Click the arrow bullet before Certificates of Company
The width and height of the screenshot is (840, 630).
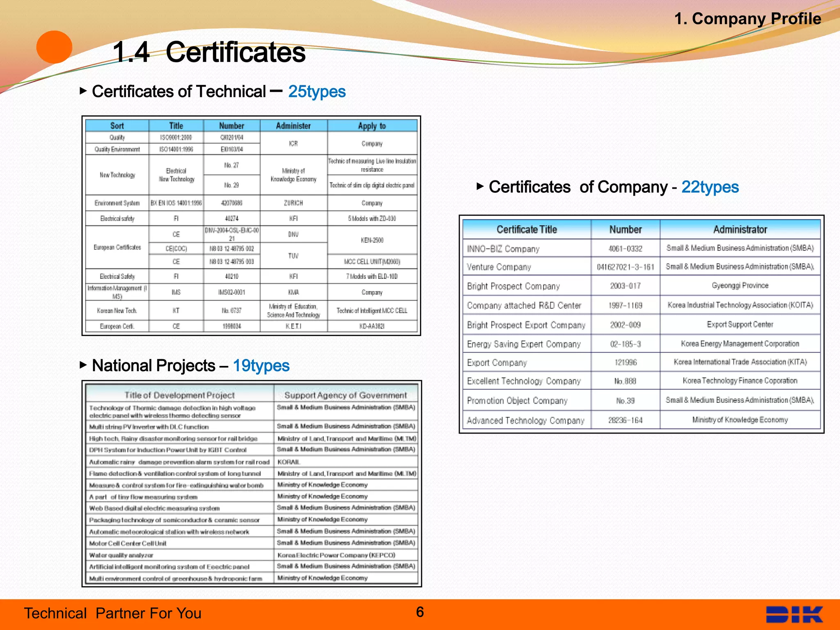tap(480, 186)
